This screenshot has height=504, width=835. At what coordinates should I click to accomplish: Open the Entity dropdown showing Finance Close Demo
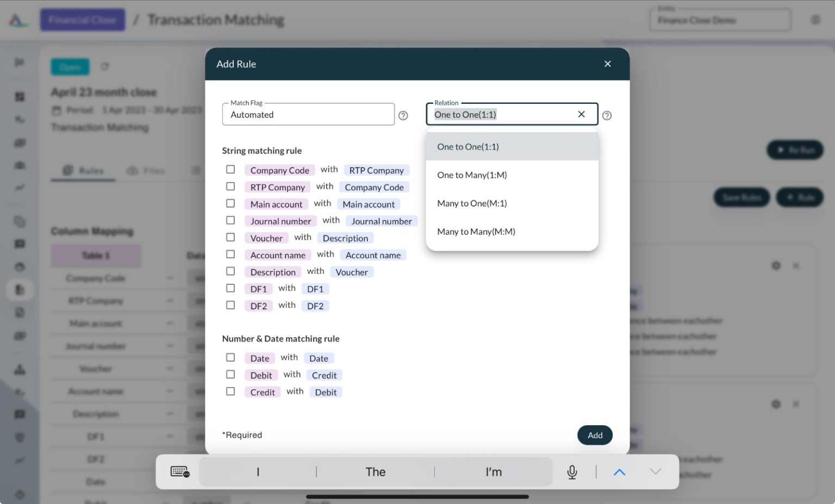tap(720, 20)
